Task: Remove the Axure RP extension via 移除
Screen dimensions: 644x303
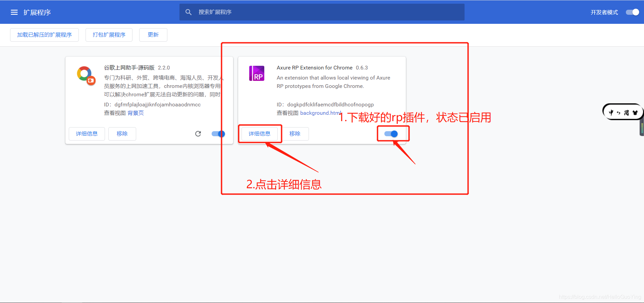Action: pyautogui.click(x=295, y=134)
